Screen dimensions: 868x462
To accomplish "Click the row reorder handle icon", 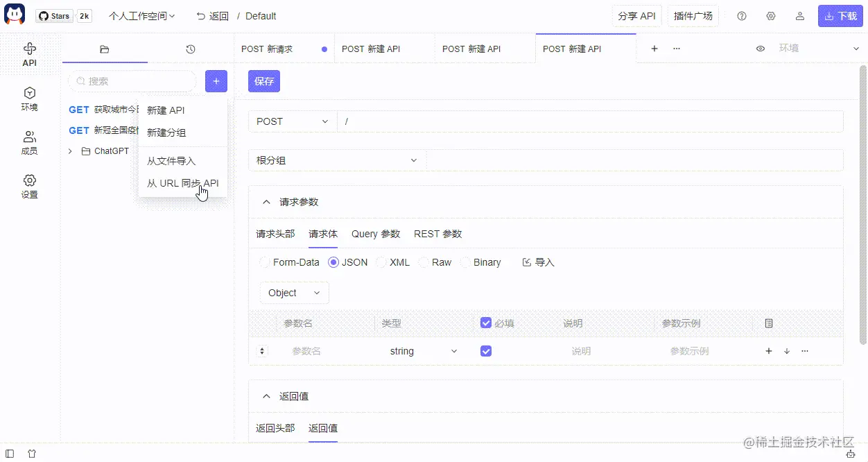I will tap(262, 351).
